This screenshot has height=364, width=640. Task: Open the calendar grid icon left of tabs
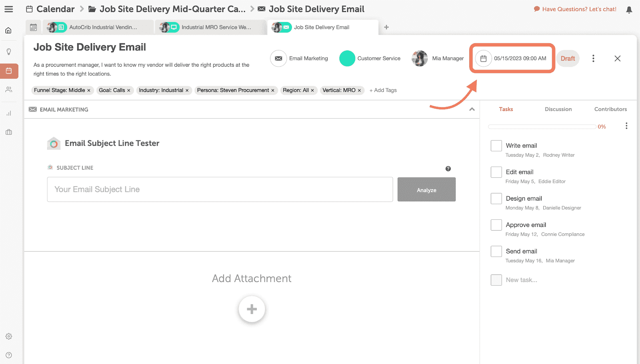point(33,27)
